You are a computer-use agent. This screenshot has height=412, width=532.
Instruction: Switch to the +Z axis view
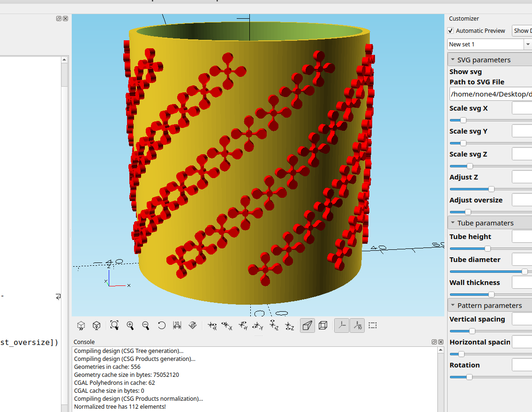(274, 326)
